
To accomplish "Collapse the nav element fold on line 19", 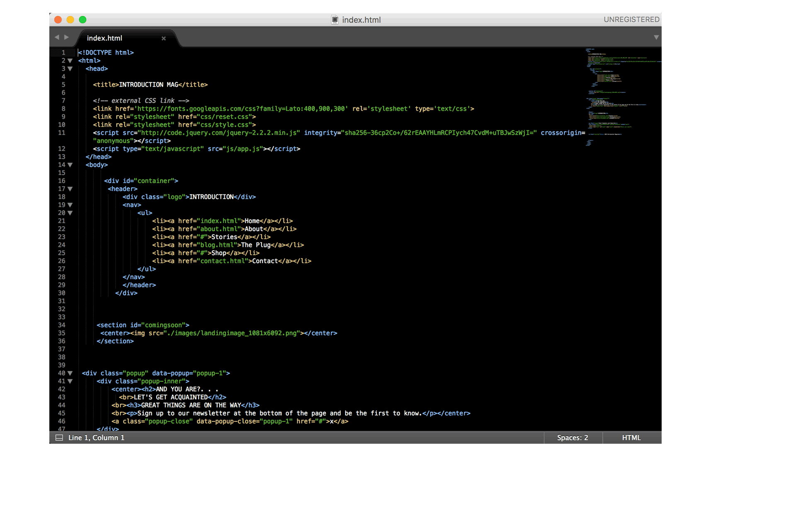I will [x=70, y=205].
